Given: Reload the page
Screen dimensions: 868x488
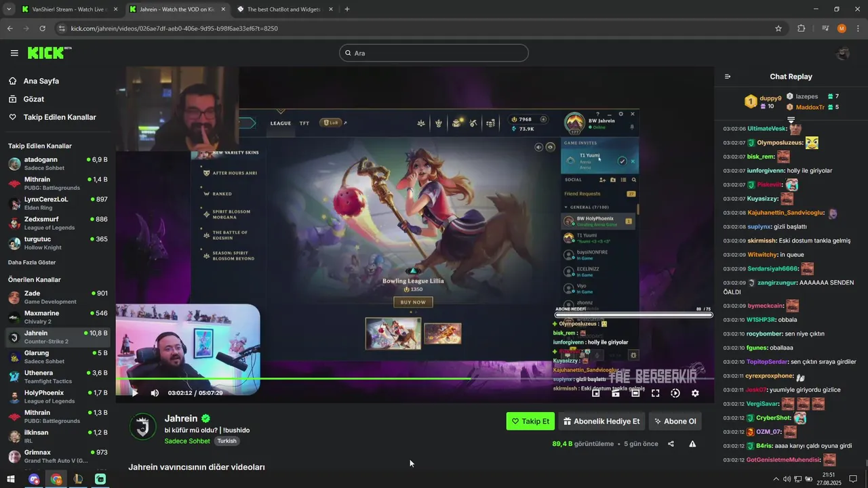Looking at the screenshot, I should pyautogui.click(x=42, y=28).
